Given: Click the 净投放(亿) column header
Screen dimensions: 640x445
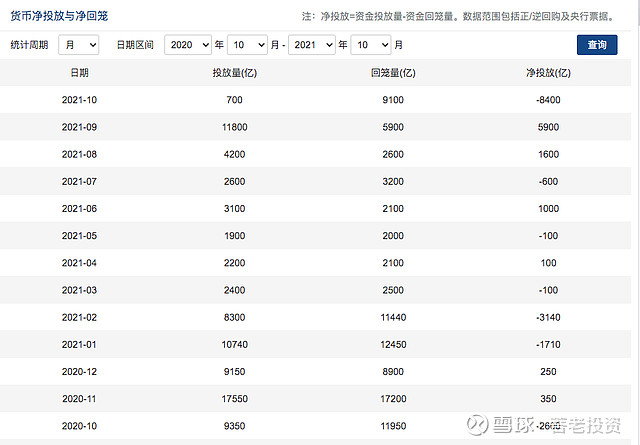Looking at the screenshot, I should [x=548, y=73].
